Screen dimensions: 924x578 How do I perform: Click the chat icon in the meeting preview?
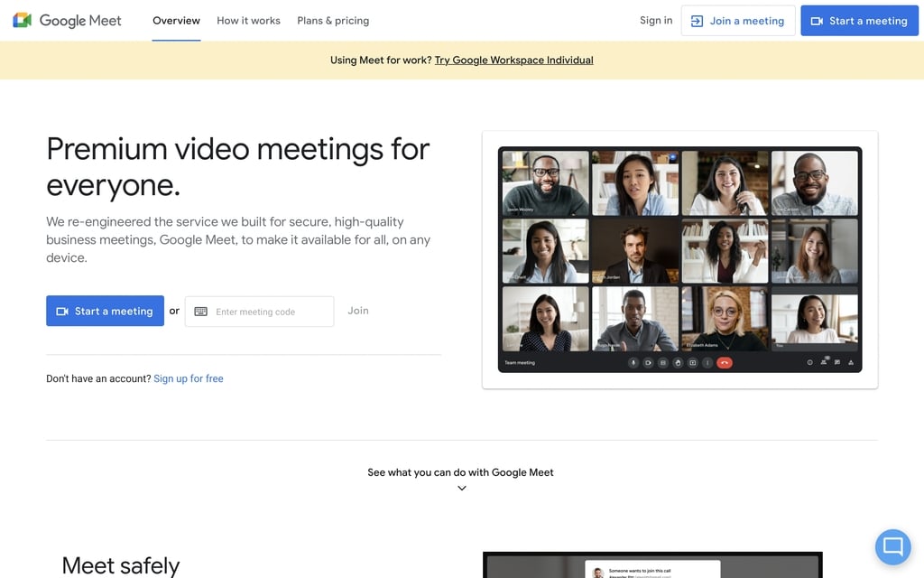pyautogui.click(x=837, y=362)
